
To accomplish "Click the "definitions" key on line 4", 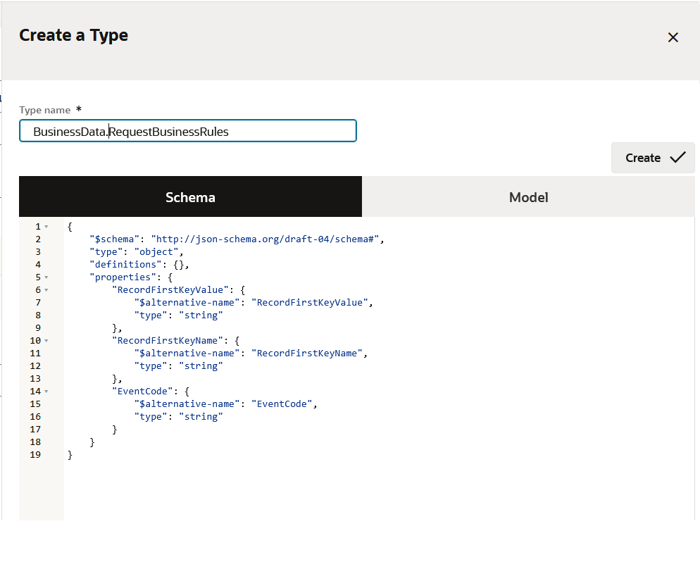I will coord(125,265).
